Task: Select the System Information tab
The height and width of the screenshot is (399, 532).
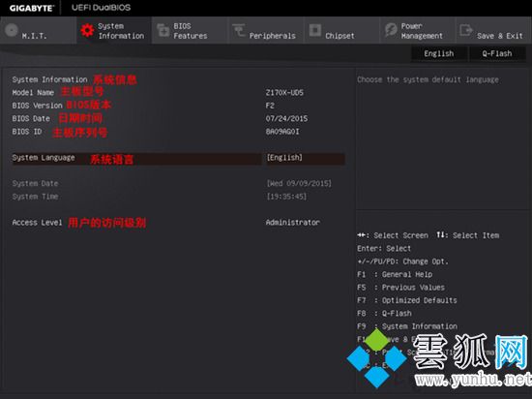Action: click(x=114, y=31)
